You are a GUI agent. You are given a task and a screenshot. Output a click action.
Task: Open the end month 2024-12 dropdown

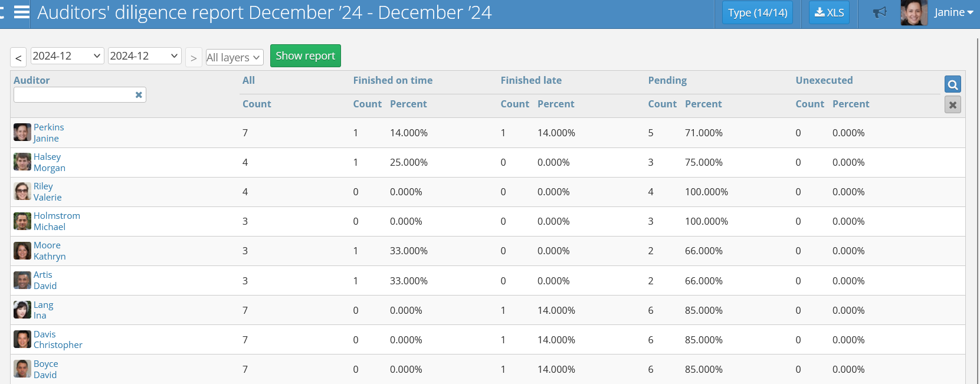(145, 56)
